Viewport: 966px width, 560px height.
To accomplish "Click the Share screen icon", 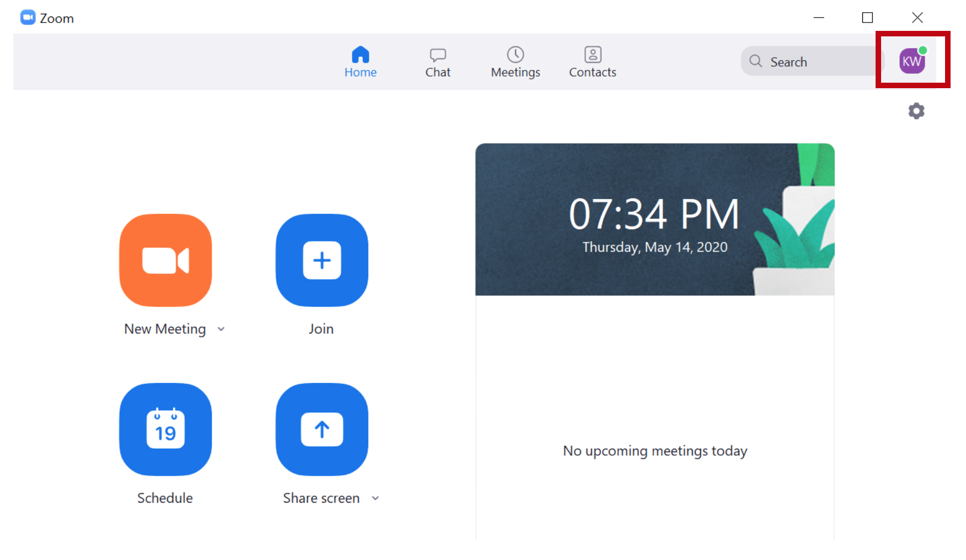I will (321, 430).
